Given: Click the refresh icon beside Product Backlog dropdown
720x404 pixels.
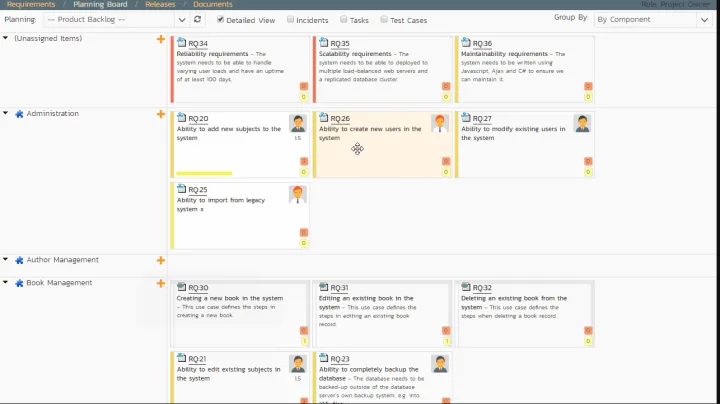Looking at the screenshot, I should (x=197, y=19).
